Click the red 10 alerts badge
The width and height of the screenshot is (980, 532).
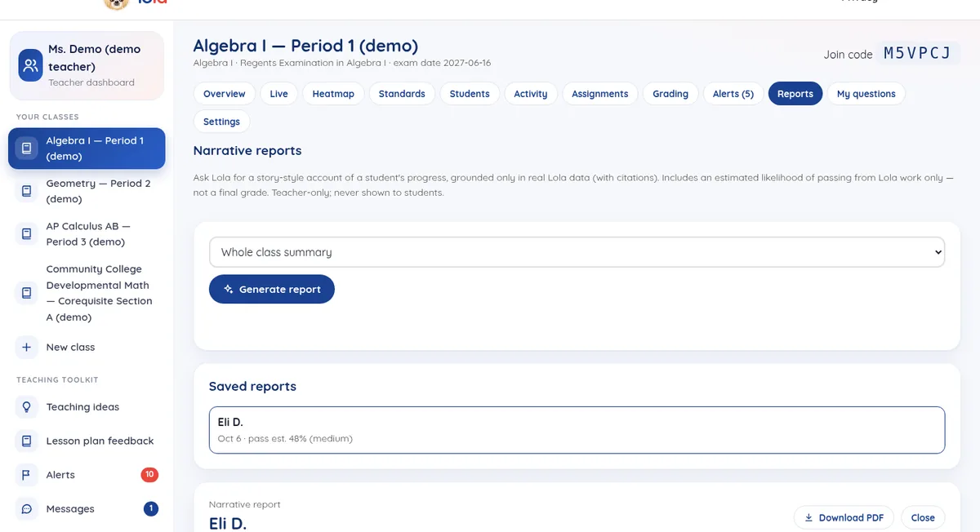tap(149, 475)
